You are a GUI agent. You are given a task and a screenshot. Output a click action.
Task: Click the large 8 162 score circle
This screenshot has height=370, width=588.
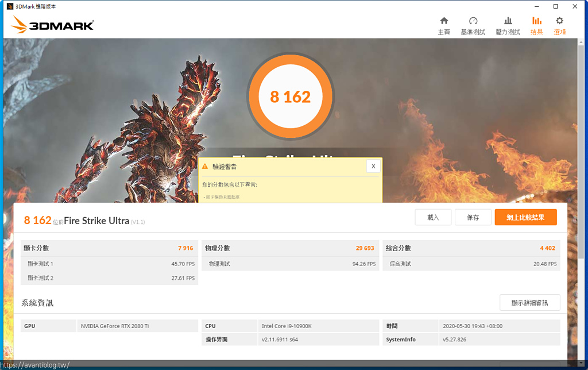tap(290, 97)
